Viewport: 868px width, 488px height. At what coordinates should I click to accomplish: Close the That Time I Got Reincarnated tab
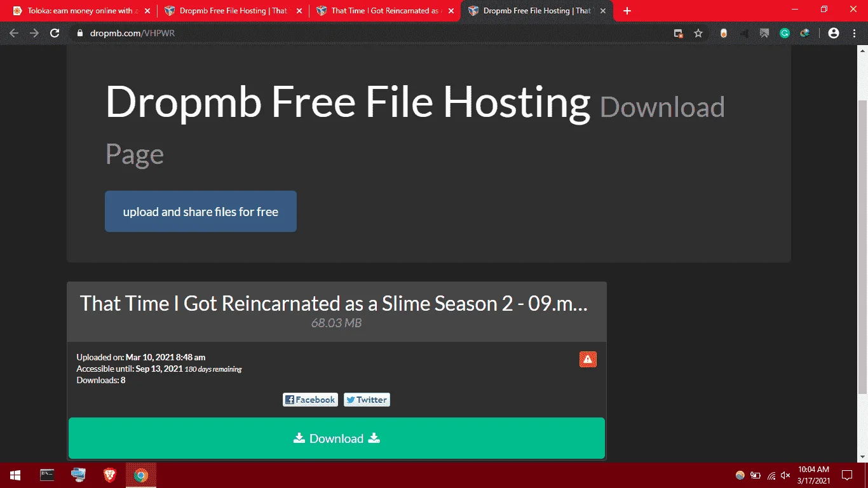click(x=451, y=11)
